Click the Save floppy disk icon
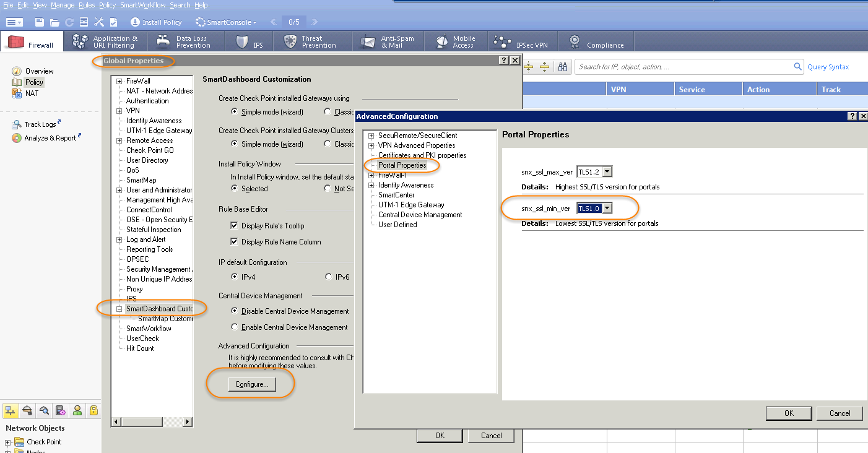 pos(40,22)
